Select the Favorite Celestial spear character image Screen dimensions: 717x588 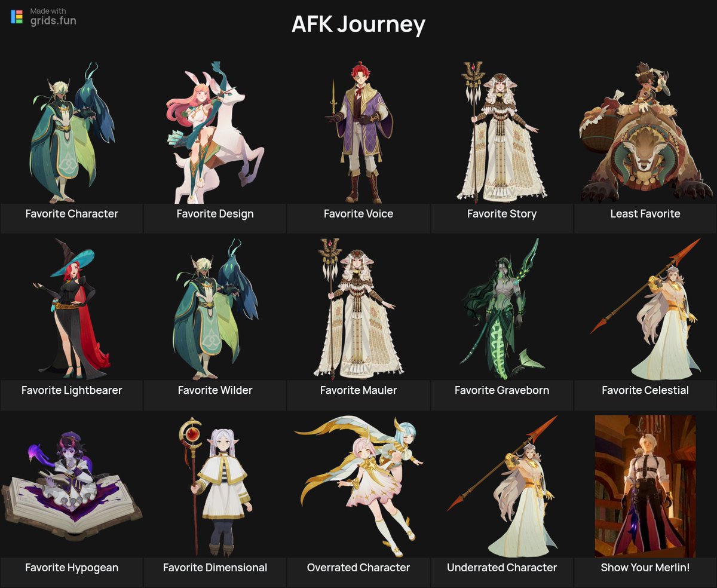645,309
